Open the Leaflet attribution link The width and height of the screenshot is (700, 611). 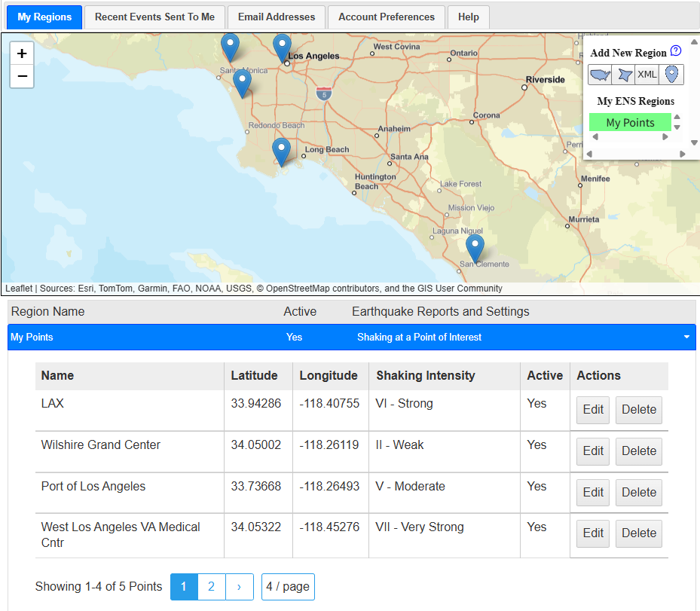coord(19,289)
